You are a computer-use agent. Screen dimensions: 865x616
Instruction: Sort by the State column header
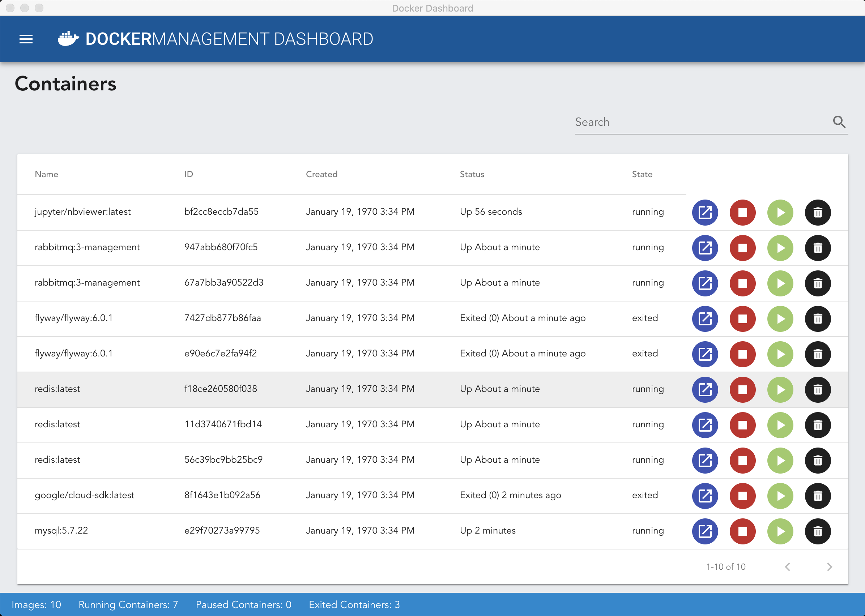pyautogui.click(x=642, y=174)
